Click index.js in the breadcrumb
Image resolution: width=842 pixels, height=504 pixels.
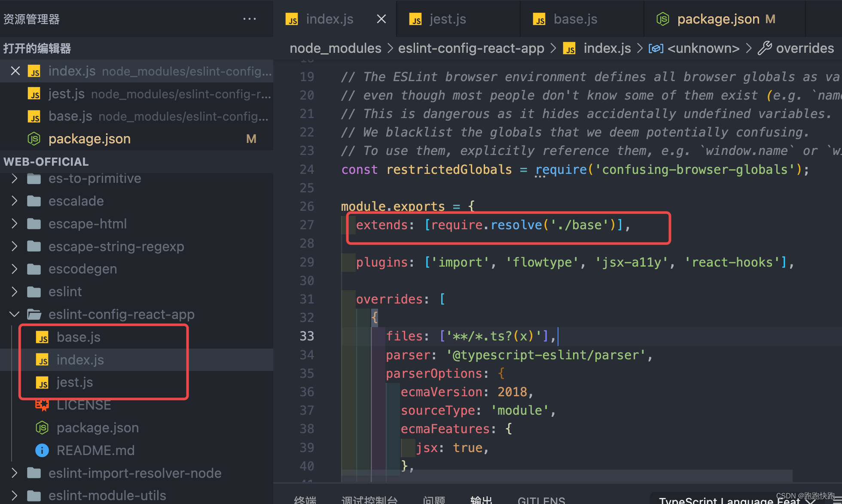(607, 48)
